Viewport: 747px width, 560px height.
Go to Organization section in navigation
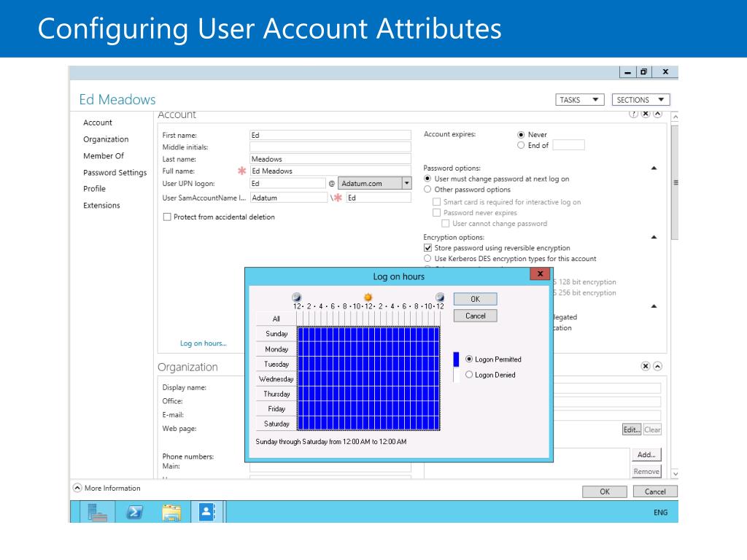106,139
